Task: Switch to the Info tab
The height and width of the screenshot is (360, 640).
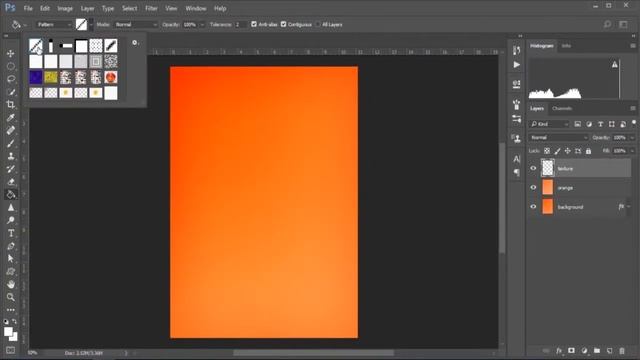Action: 566,46
